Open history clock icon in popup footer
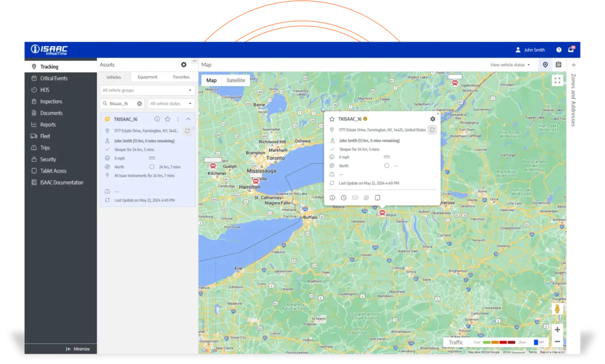605x364 pixels. [343, 197]
